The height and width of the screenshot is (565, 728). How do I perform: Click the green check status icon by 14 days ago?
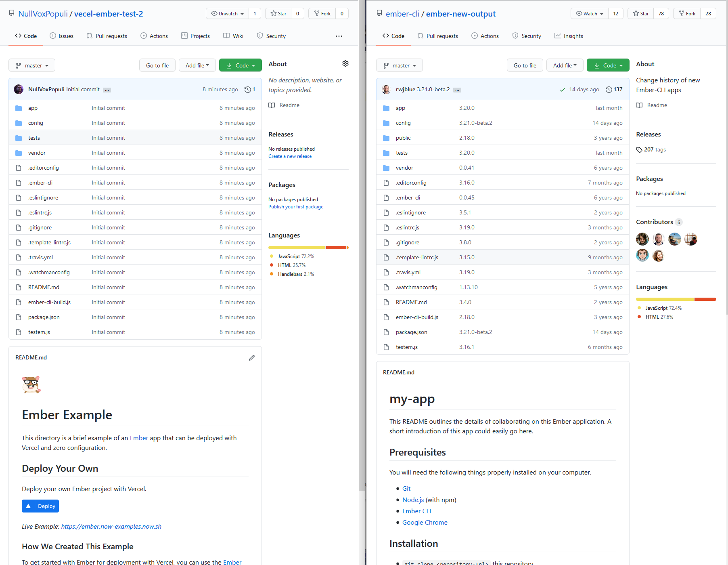point(562,90)
